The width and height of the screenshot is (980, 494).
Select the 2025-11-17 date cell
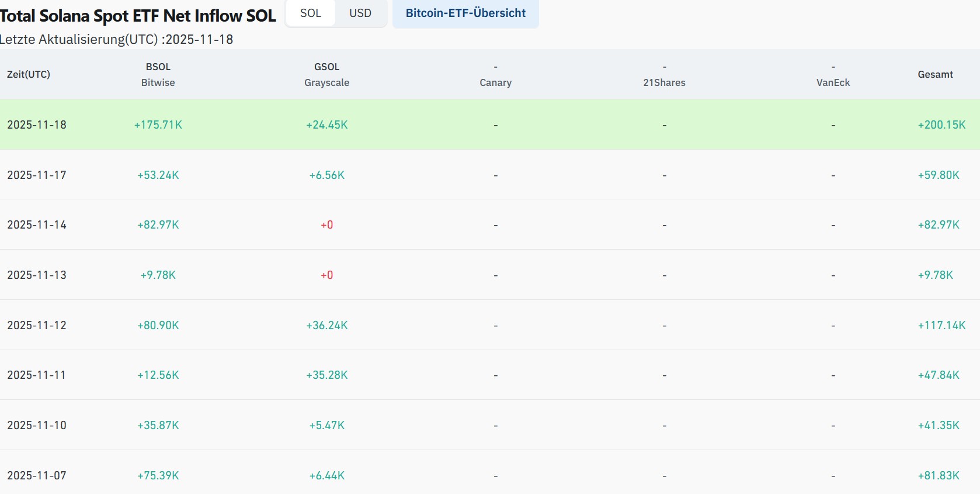pos(37,175)
